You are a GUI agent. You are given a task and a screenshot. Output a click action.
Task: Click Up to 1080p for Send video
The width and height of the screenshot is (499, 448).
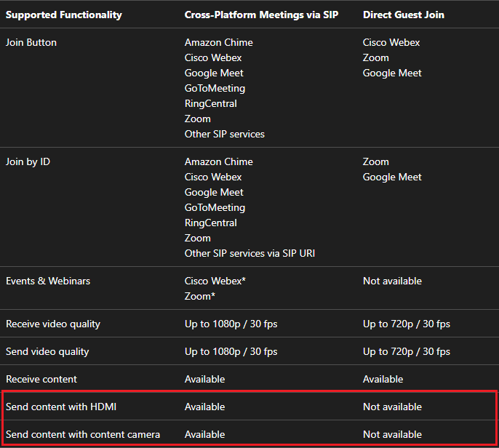[x=231, y=351]
